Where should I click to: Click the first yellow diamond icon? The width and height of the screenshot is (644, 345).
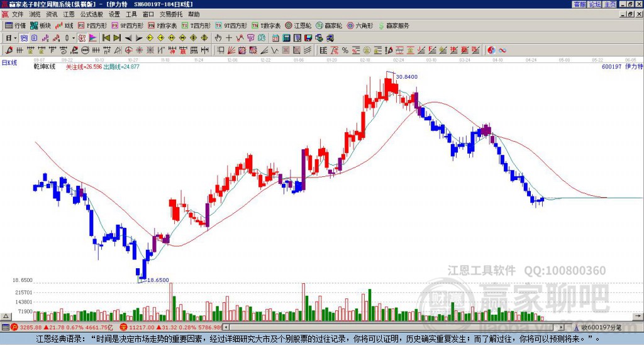tap(150, 38)
